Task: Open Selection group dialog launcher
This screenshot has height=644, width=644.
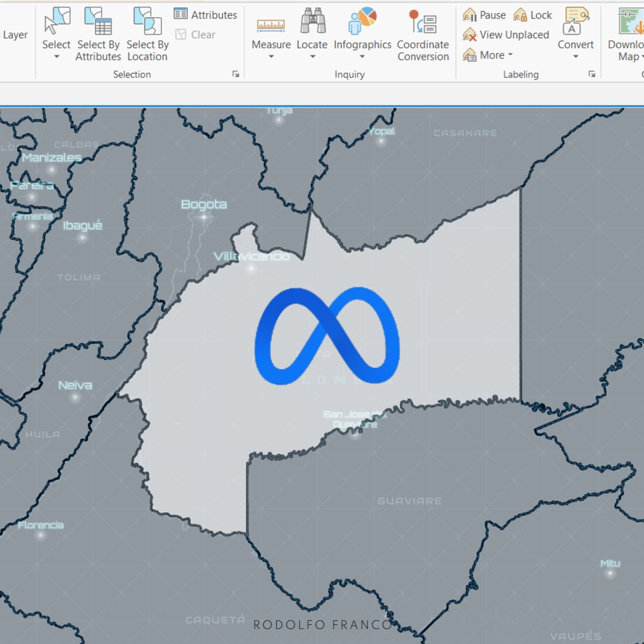Action: [236, 74]
